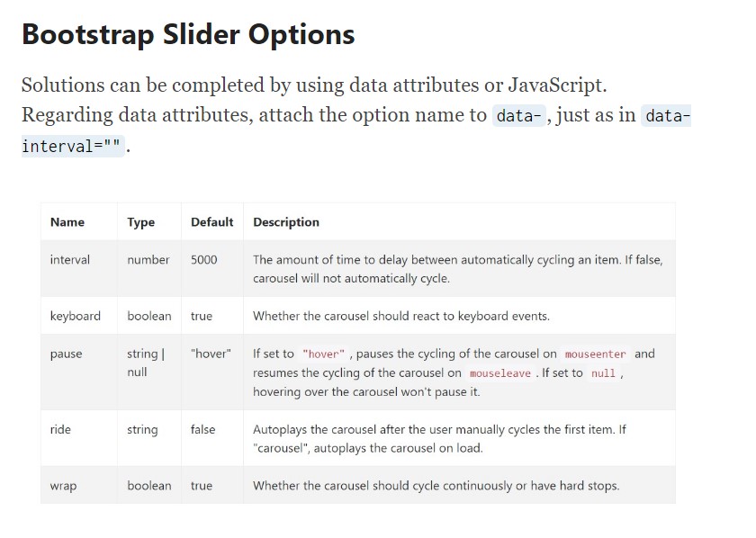Select the keyboard option name cell

[x=76, y=316]
